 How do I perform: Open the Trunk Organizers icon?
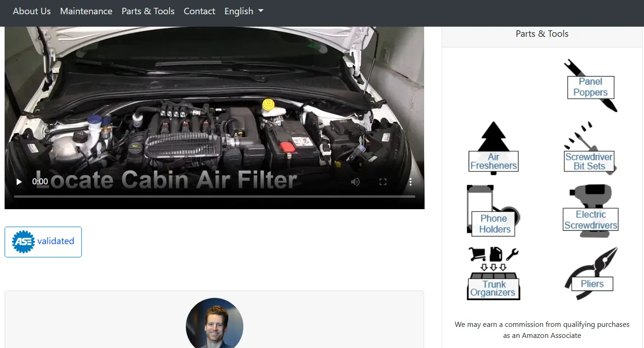pyautogui.click(x=494, y=274)
